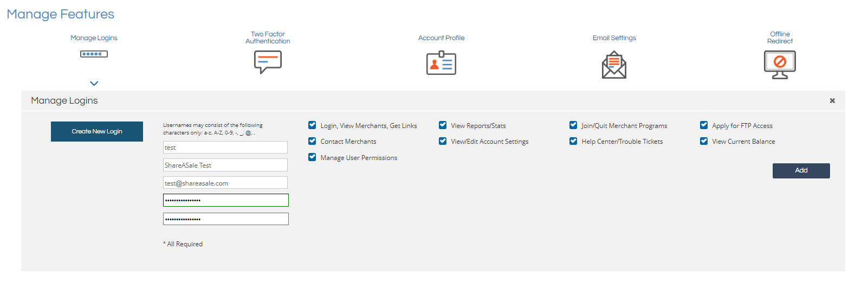Click the Manage Logins label
868x281 pixels.
(94, 38)
